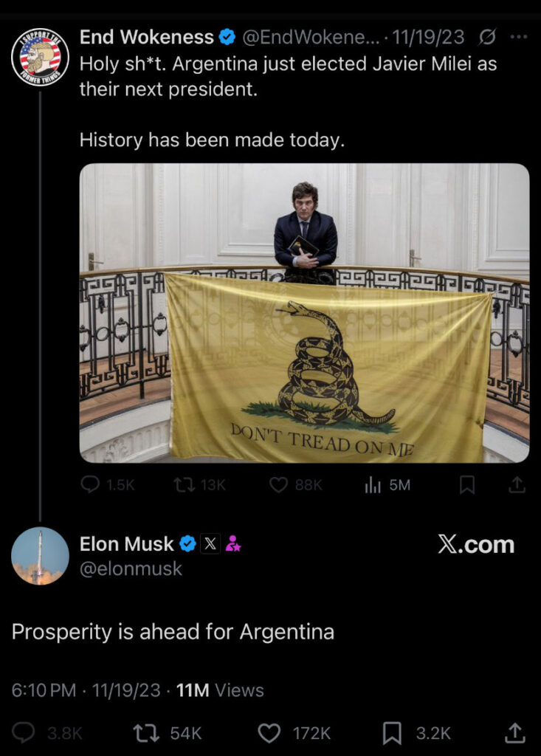This screenshot has height=756, width=541.
Task: Bookmark the End Wokeness post
Action: (x=466, y=484)
